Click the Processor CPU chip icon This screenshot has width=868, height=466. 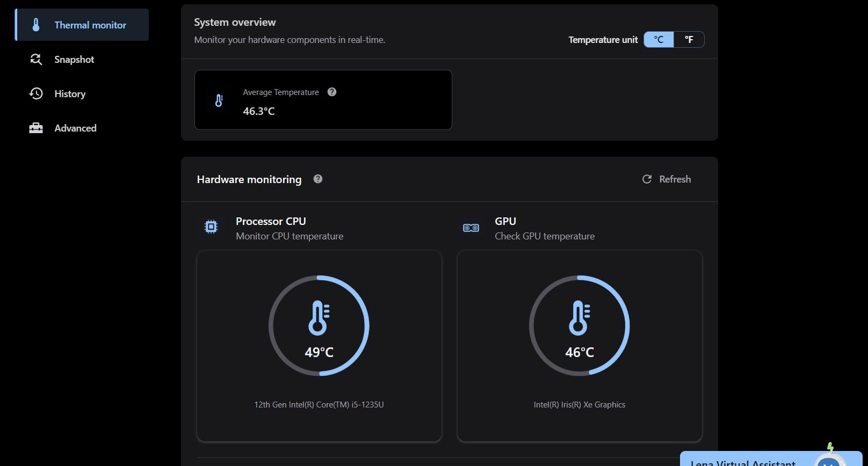[211, 227]
